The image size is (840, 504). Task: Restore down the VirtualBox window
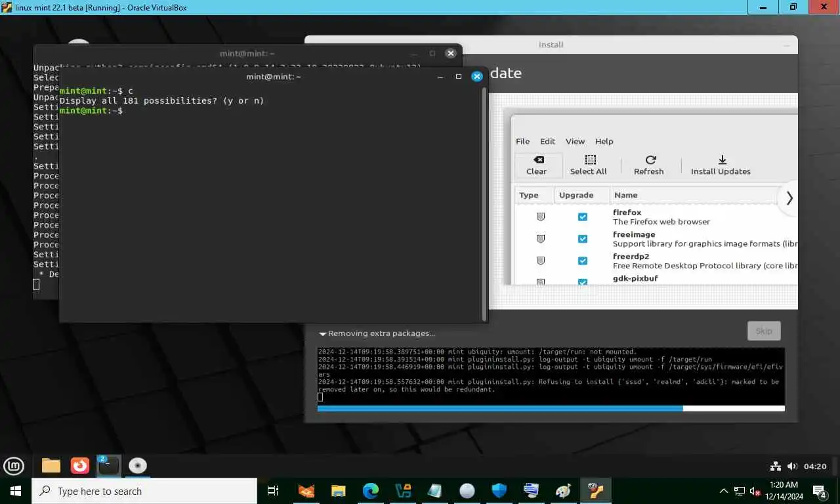(x=793, y=7)
